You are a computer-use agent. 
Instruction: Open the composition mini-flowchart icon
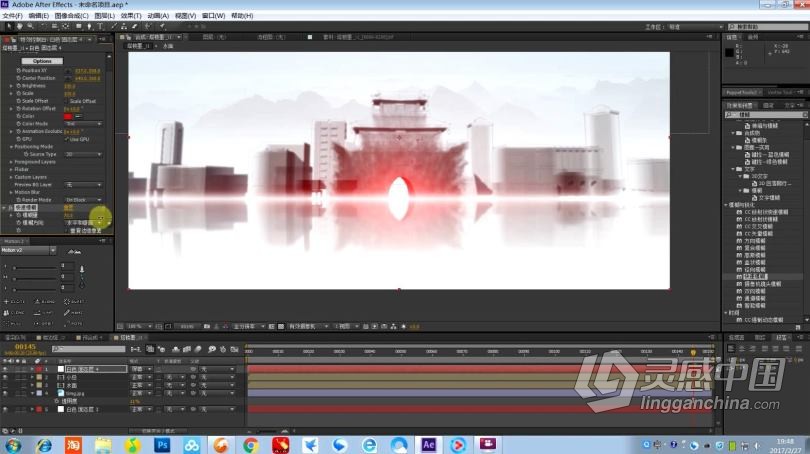[136, 350]
